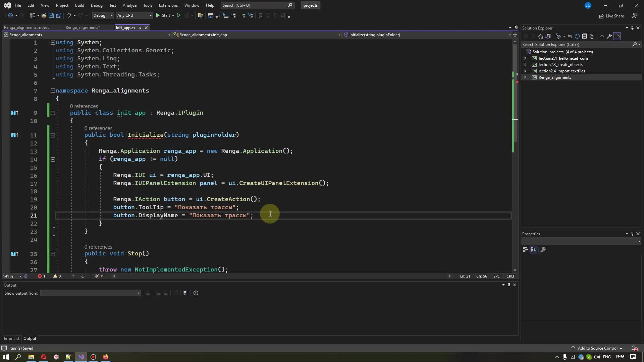This screenshot has height=362, width=644.
Task: Click the warnings count indicator
Action: point(57,276)
